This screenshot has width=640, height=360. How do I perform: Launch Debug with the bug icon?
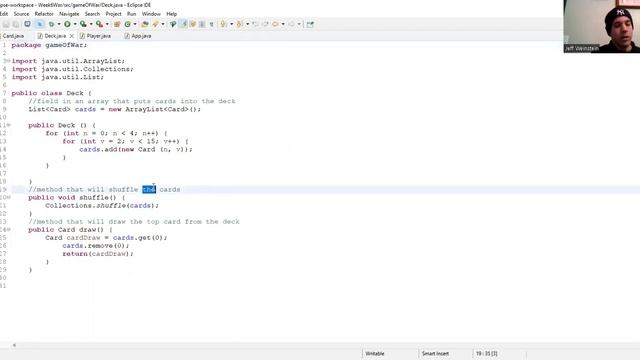[51, 24]
